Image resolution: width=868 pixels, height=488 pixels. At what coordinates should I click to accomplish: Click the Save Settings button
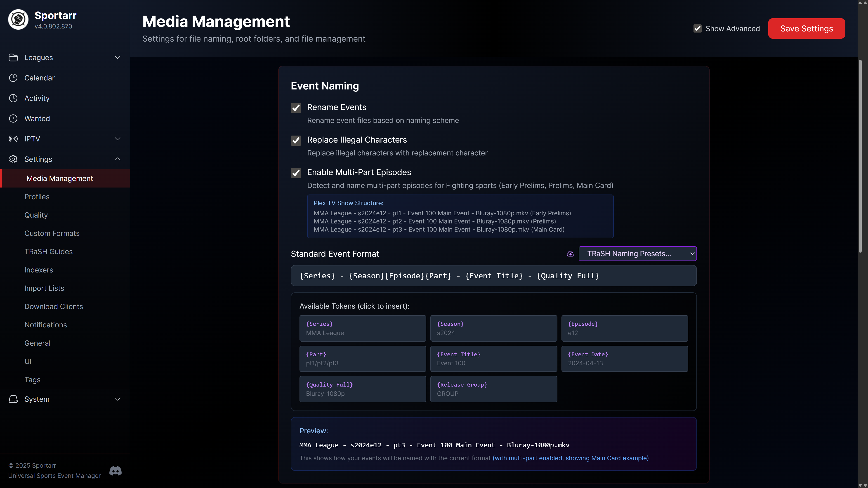click(806, 29)
